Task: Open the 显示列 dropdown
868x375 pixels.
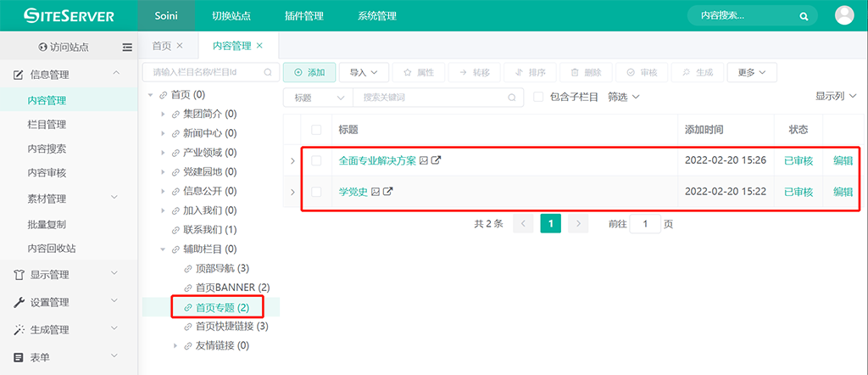Action: [834, 97]
